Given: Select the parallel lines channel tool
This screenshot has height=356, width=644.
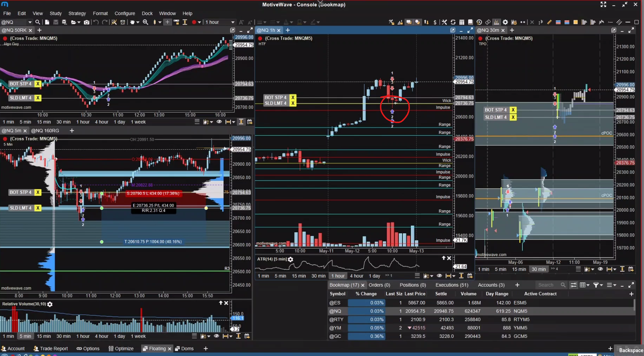Looking at the screenshot, I should coord(619,22).
